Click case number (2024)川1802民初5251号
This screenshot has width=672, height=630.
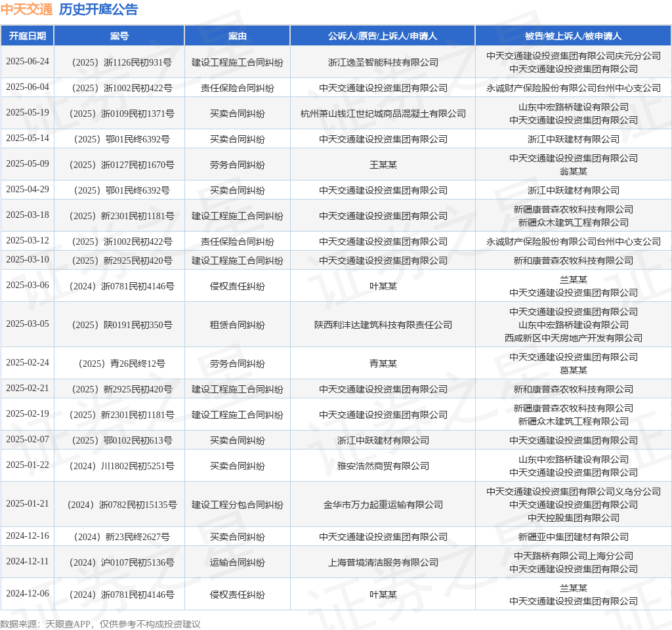(119, 466)
